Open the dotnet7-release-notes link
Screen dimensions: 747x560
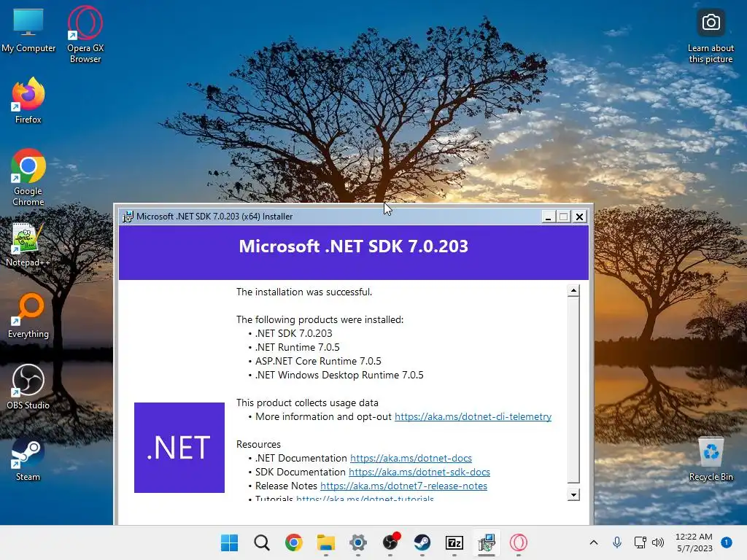[403, 486]
